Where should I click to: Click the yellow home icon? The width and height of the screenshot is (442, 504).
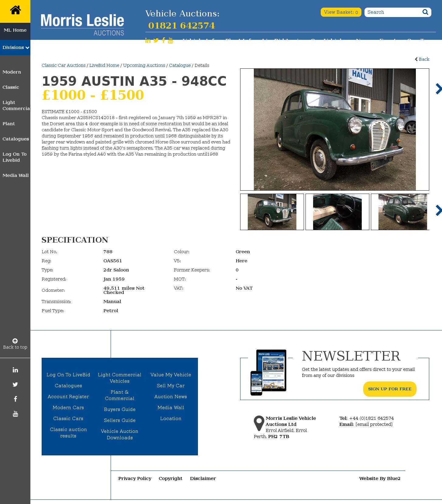(x=15, y=10)
